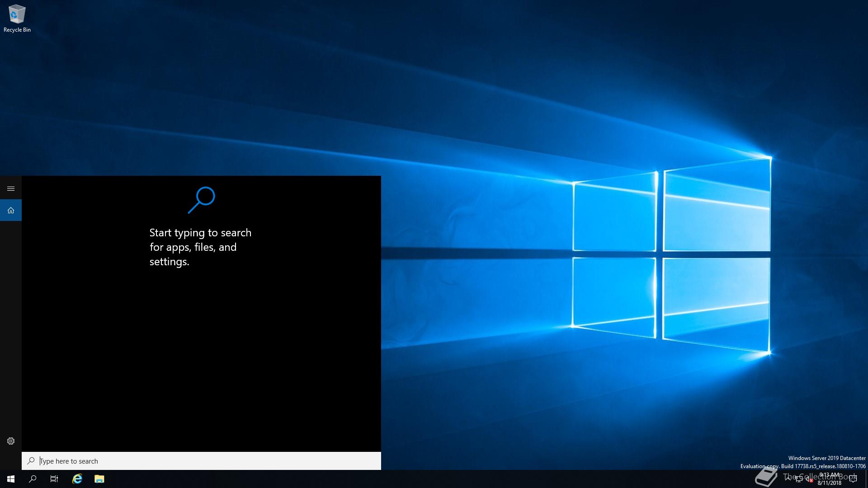Select the Home icon in search sidebar
Screen dimensions: 868x488
11,210
